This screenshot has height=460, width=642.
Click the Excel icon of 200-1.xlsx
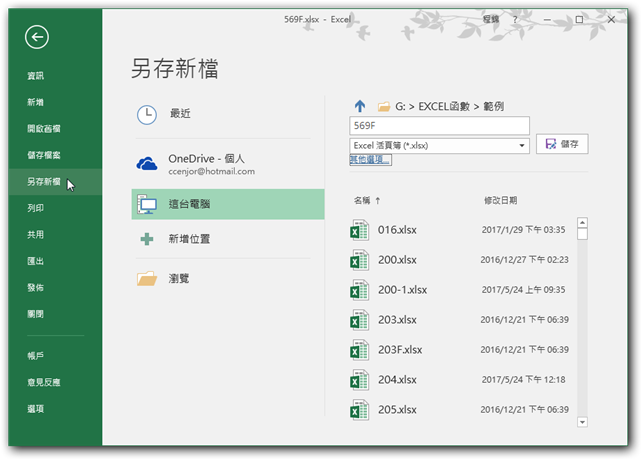[359, 290]
